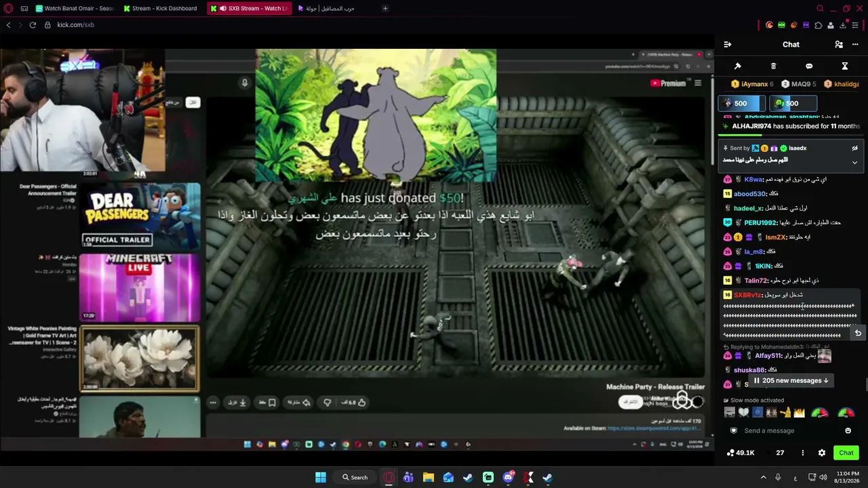Select the SXB Stream browser tab

tap(250, 9)
